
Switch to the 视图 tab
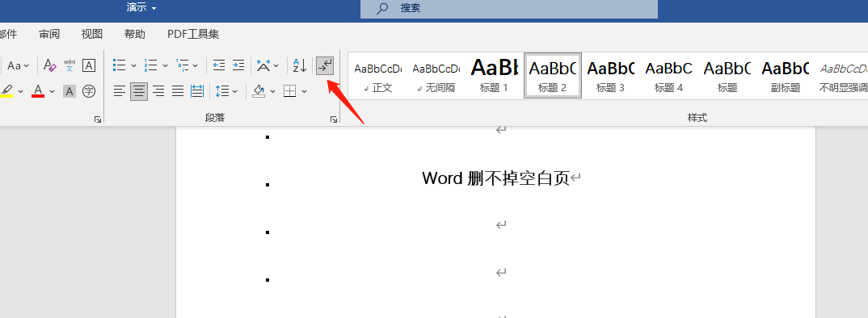92,34
